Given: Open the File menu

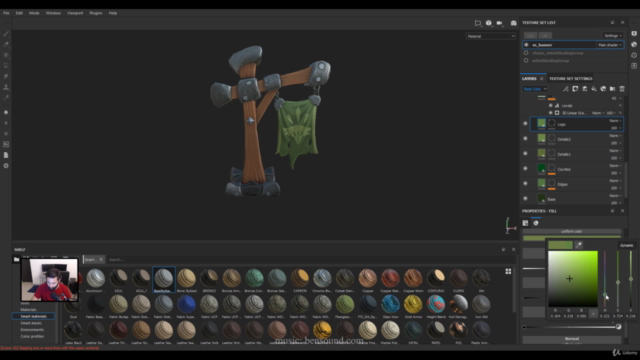Looking at the screenshot, I should point(6,13).
